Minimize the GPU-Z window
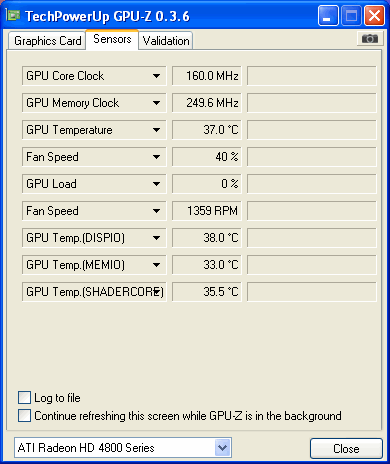The height and width of the screenshot is (464, 390). pos(328,16)
